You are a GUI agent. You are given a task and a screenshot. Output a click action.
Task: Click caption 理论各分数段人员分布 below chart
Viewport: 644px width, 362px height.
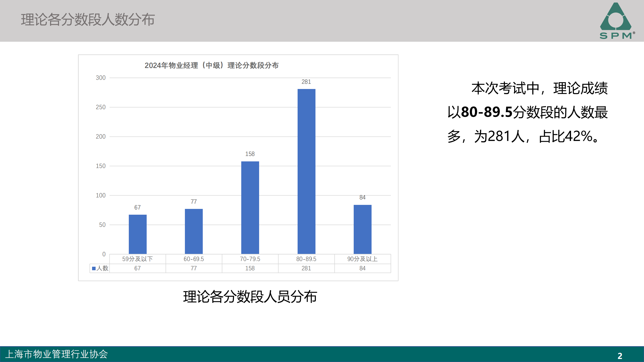click(250, 297)
